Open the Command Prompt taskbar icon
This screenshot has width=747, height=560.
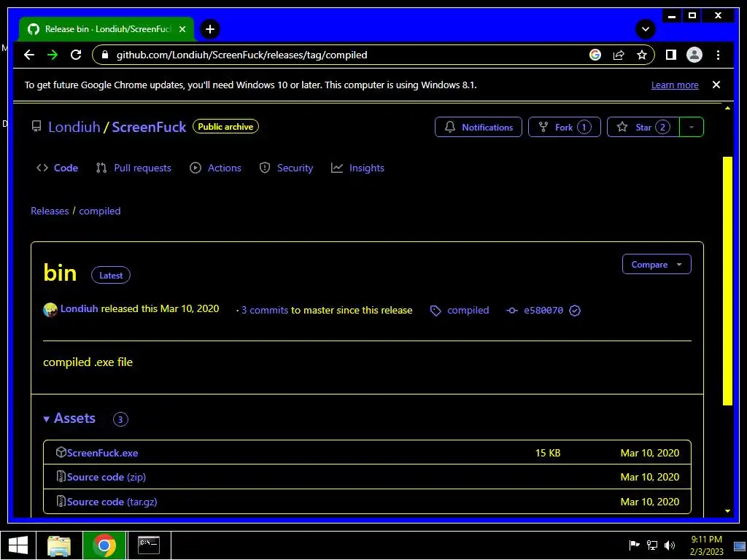149,545
